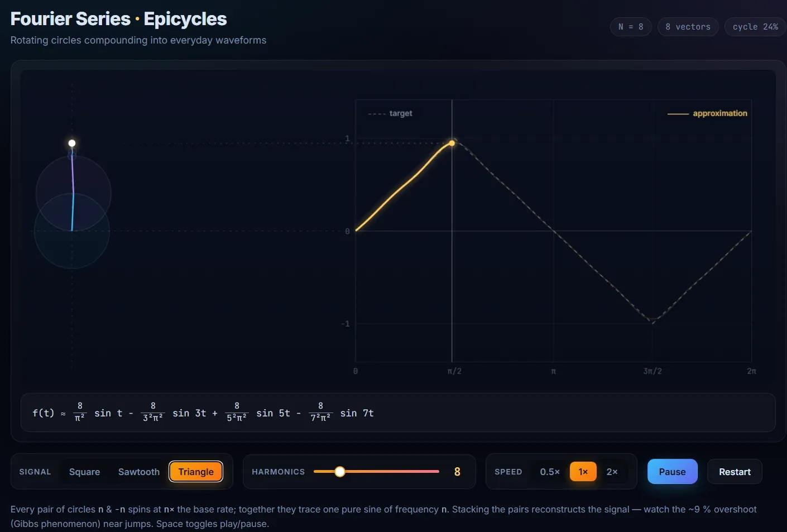Click the 3π/2 axis label
The height and width of the screenshot is (532, 787).
point(652,371)
